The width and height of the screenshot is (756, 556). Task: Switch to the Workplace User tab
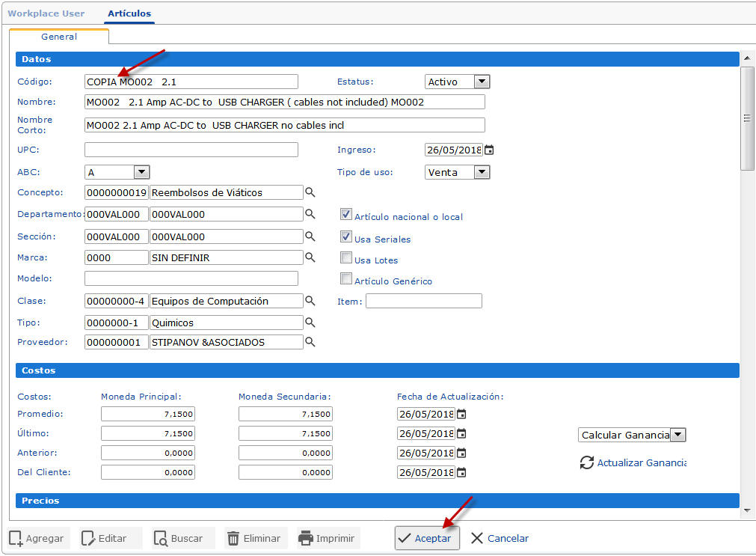tap(46, 13)
